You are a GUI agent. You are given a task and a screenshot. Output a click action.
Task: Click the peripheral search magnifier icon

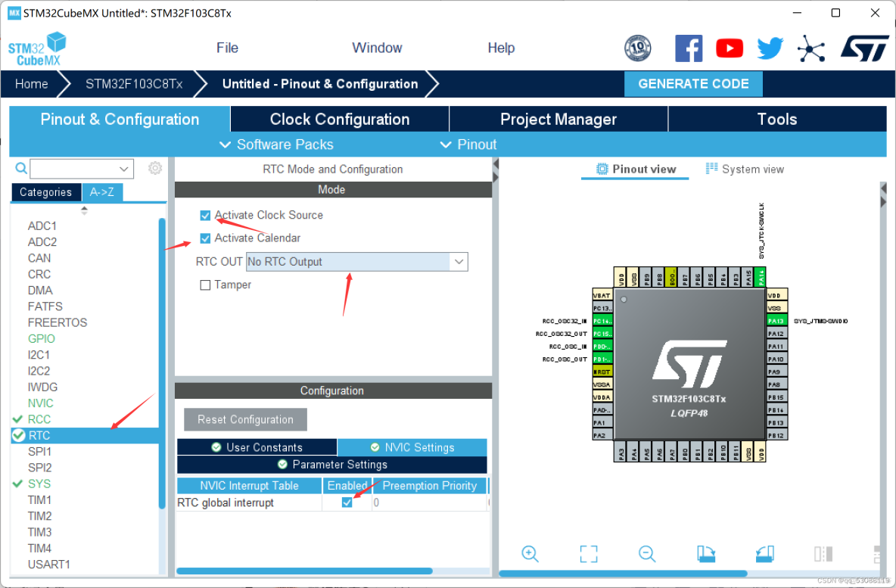(21, 168)
